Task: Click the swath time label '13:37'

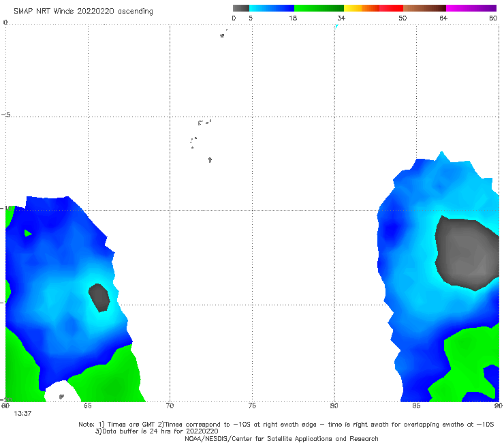Action: tap(22, 414)
